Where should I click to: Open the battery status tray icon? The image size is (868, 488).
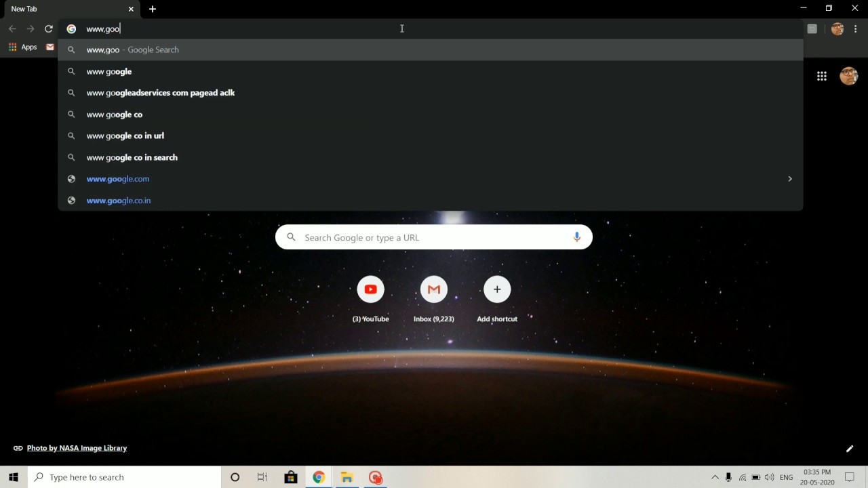pos(756,477)
